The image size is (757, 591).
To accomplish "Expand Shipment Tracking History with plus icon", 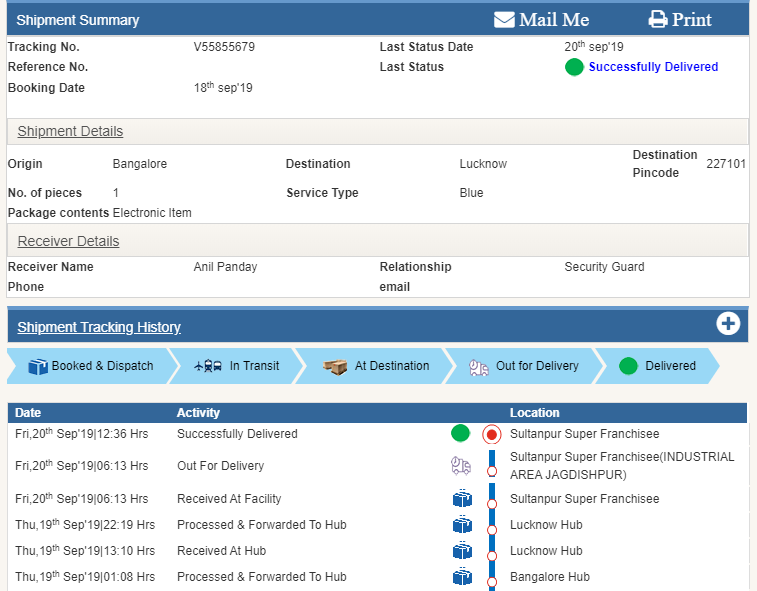I will 728,324.
